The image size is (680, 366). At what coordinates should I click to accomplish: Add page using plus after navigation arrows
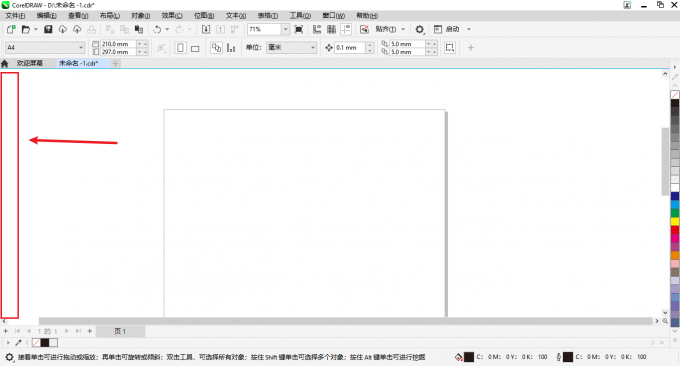point(90,331)
